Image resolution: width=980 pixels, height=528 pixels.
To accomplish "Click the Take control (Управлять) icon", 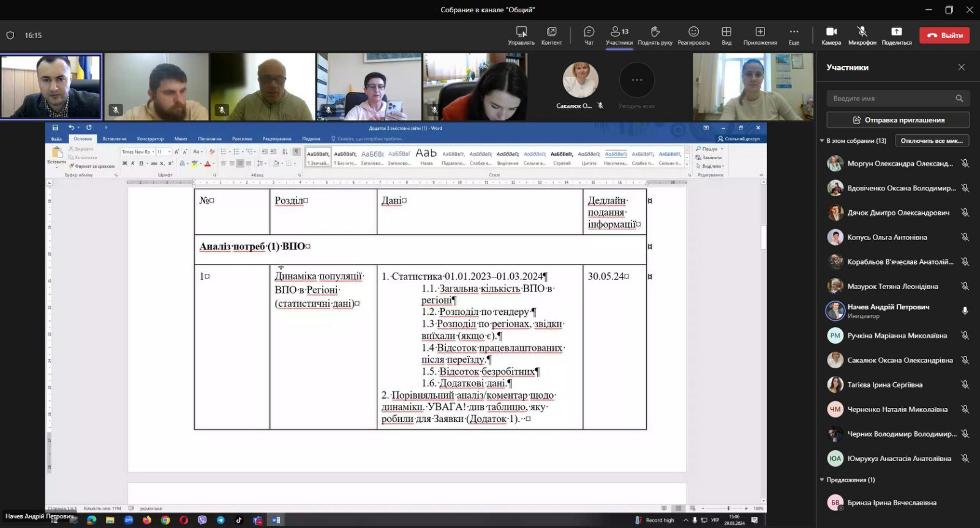I will [521, 36].
